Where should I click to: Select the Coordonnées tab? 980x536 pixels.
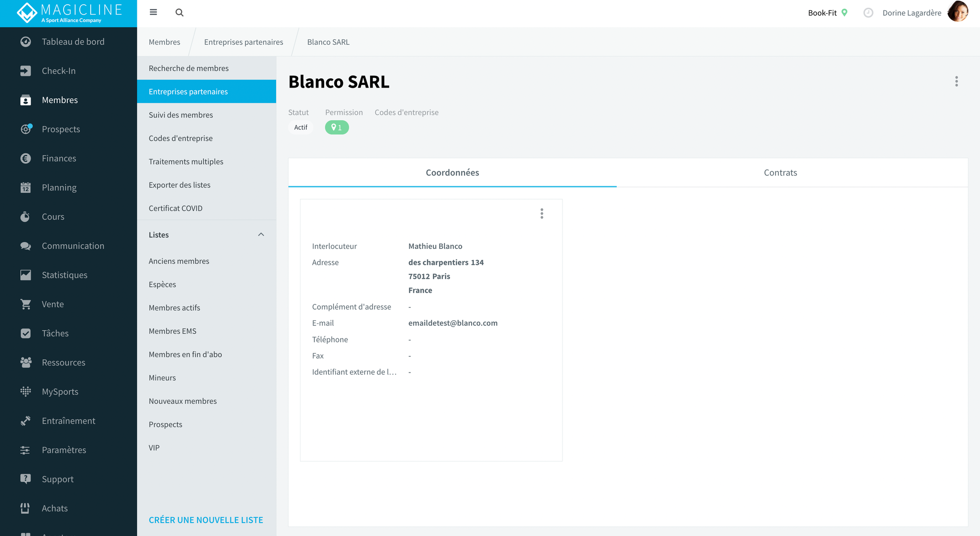pos(452,173)
